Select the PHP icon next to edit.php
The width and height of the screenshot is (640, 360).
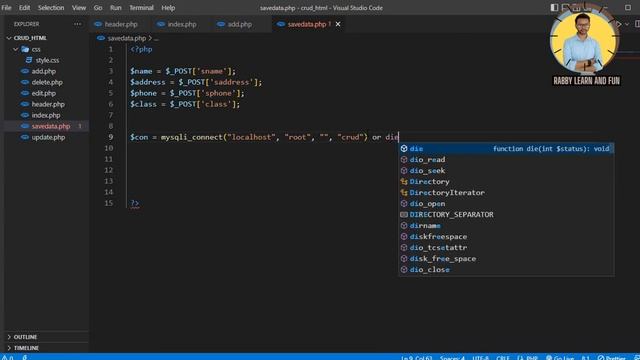[x=25, y=93]
